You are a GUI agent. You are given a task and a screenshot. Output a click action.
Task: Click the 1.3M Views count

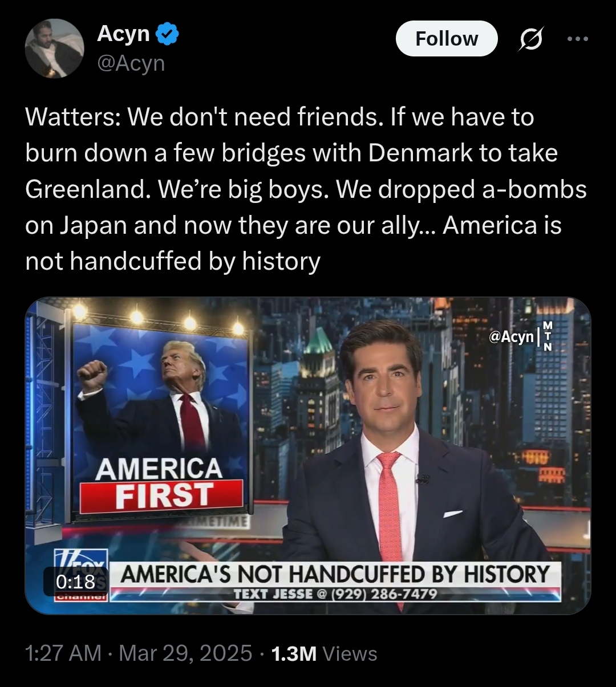point(324,653)
